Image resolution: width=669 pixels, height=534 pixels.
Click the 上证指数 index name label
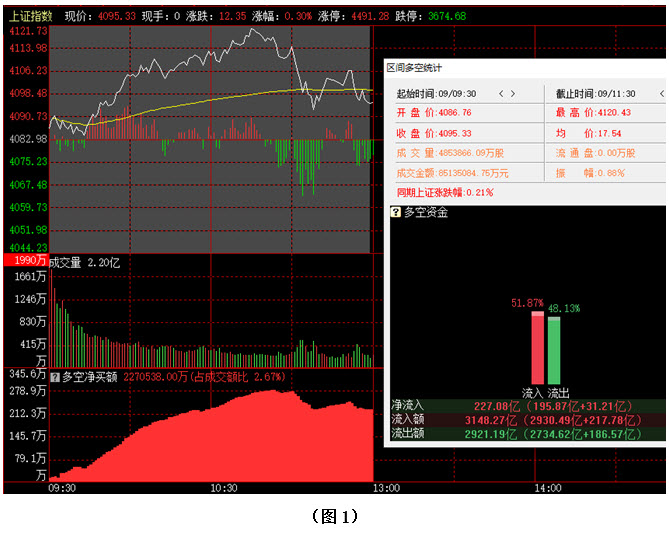click(28, 17)
